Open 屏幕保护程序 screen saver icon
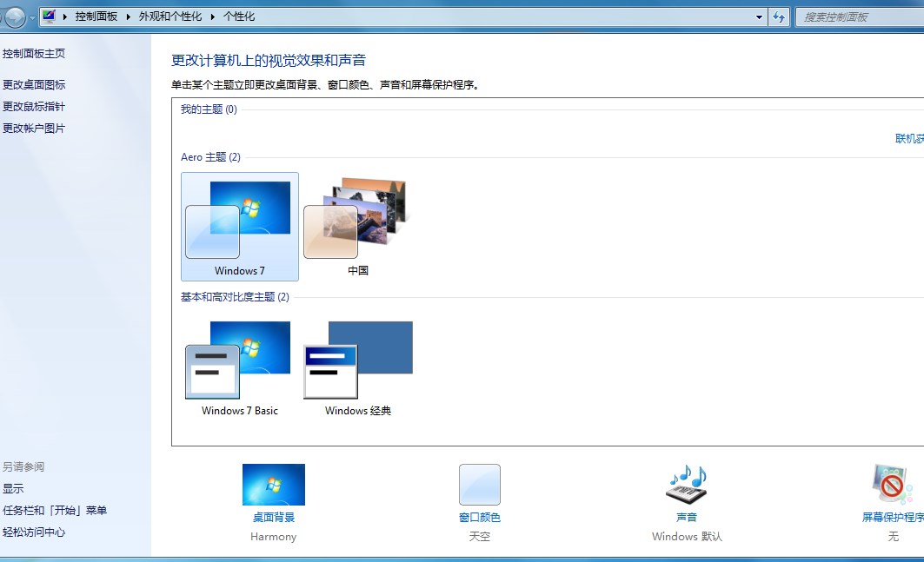The image size is (924, 562). coord(893,484)
